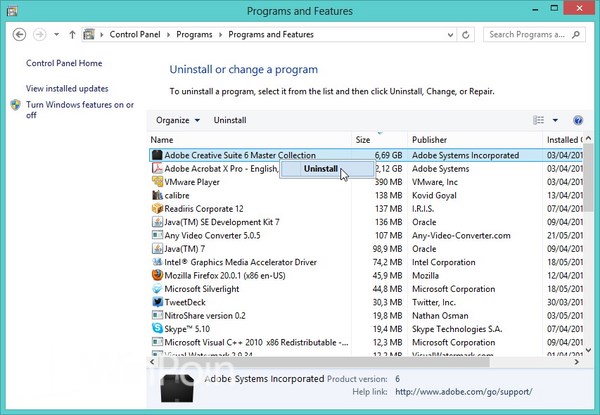Click the horizontal scrollbar right arrow

pyautogui.click(x=577, y=362)
